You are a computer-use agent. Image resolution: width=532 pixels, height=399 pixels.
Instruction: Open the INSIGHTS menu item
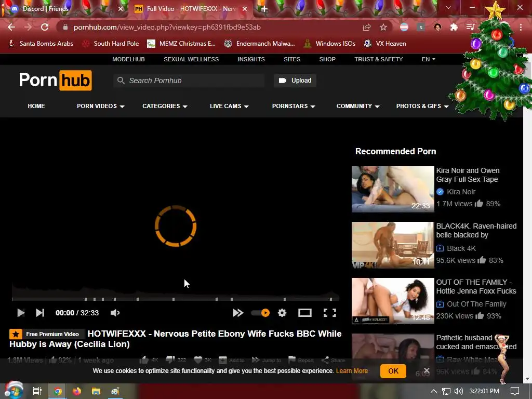[x=251, y=59]
